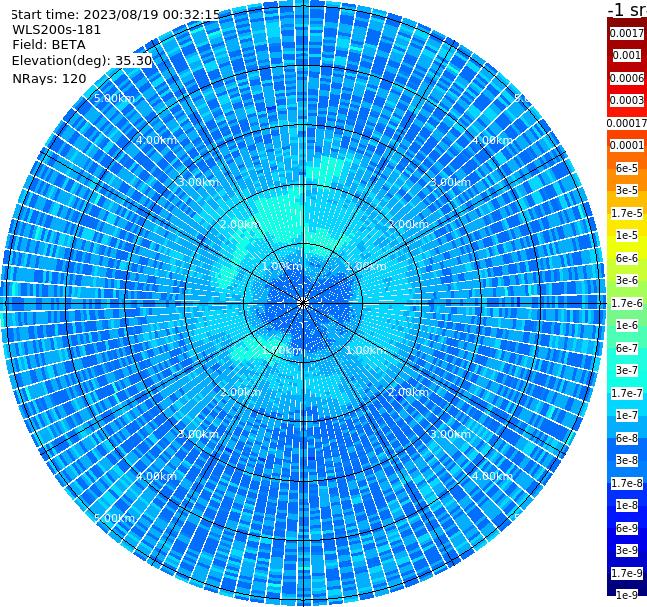The width and height of the screenshot is (647, 607).
Task: Select the 5.00km range label in lower-left quadrant
Action: [x=114, y=518]
